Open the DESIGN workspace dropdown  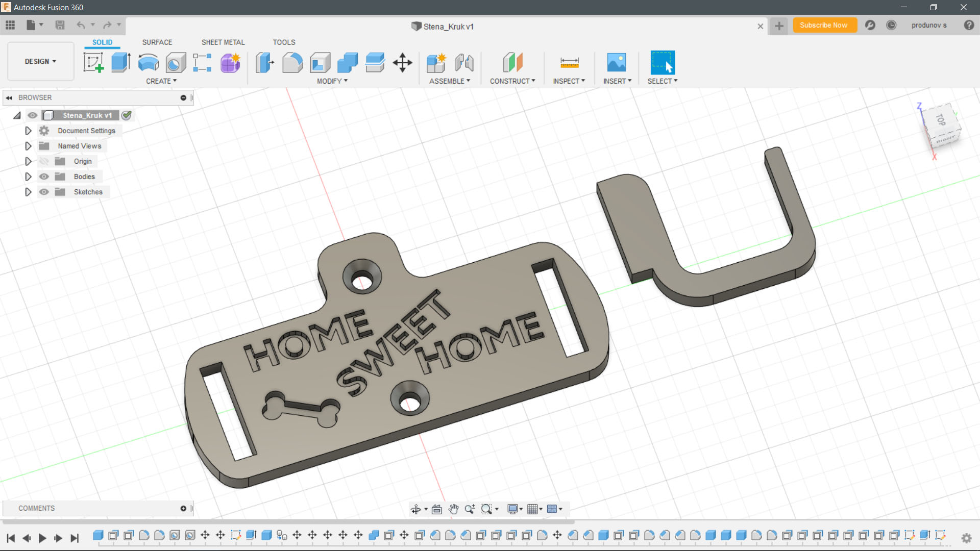pyautogui.click(x=40, y=61)
